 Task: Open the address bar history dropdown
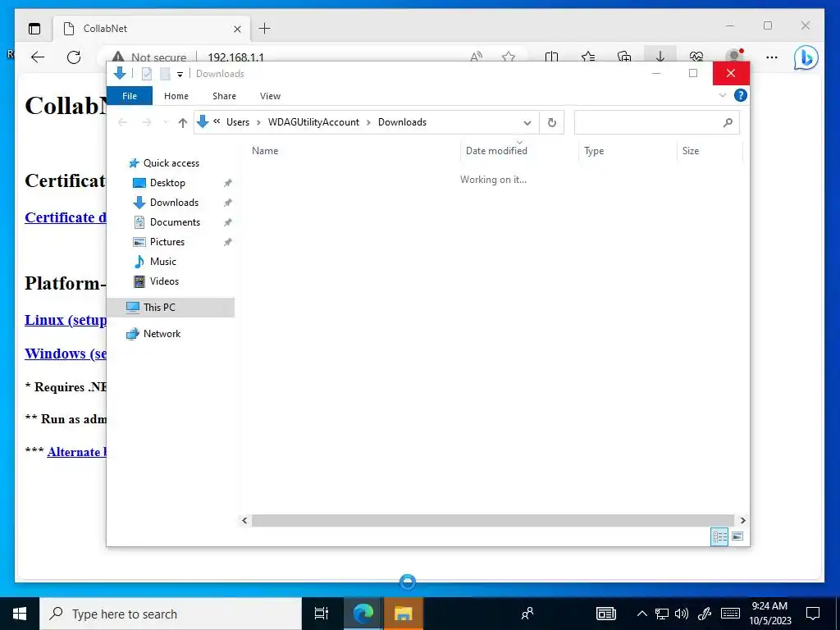[x=527, y=123]
